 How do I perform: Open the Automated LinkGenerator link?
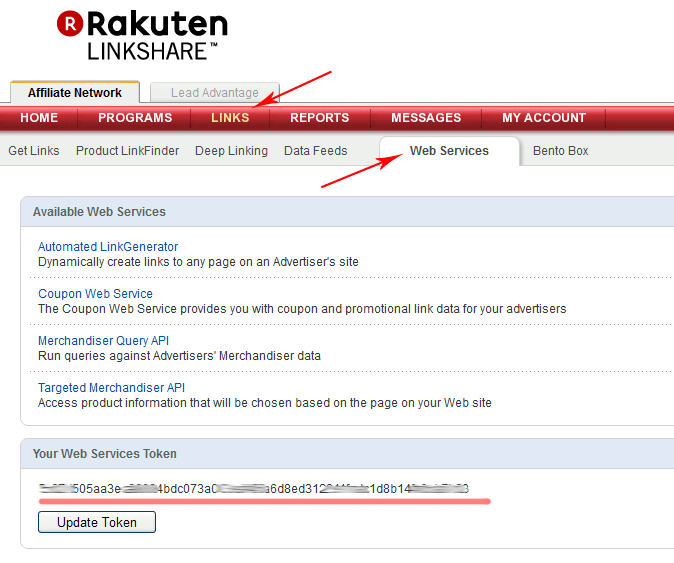point(108,247)
